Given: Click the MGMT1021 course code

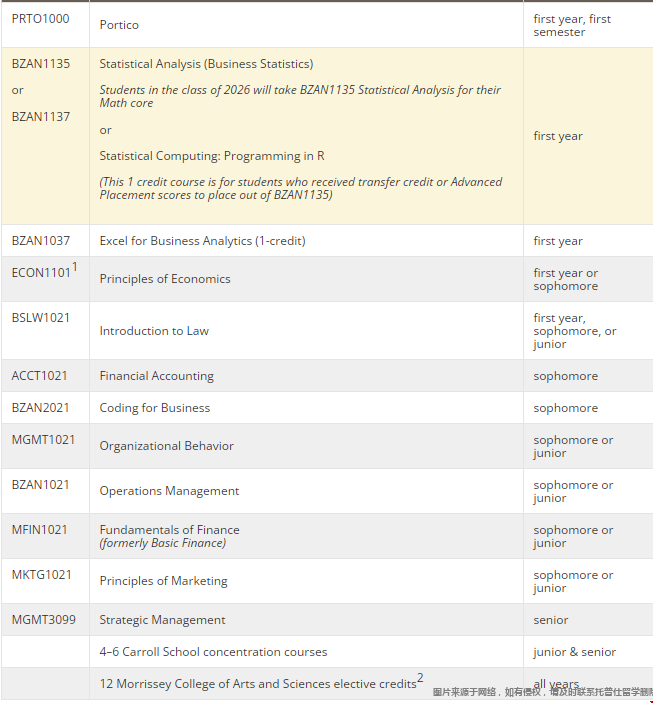Looking at the screenshot, I should point(43,440).
